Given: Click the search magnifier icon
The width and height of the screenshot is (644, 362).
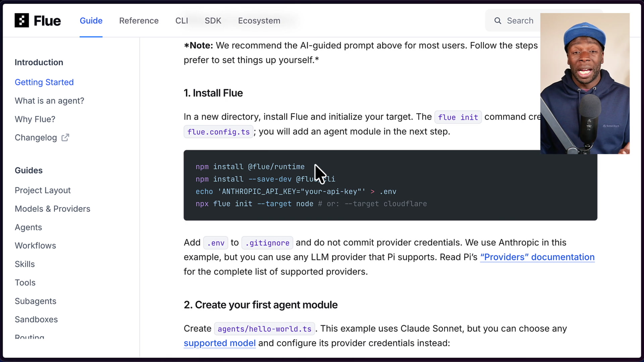Looking at the screenshot, I should pos(498,21).
